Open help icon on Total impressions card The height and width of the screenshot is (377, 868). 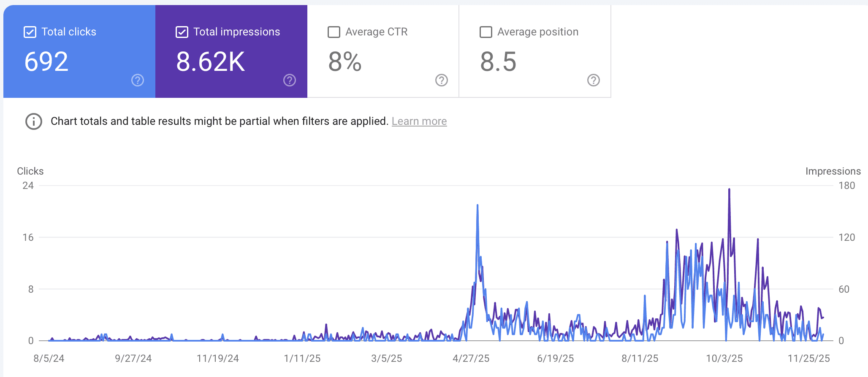[290, 80]
